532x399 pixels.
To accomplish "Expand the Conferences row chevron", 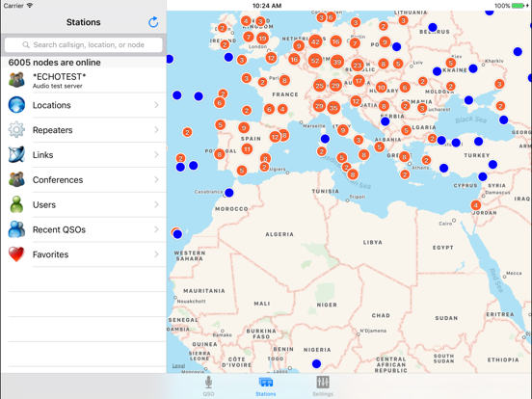I will tap(156, 179).
